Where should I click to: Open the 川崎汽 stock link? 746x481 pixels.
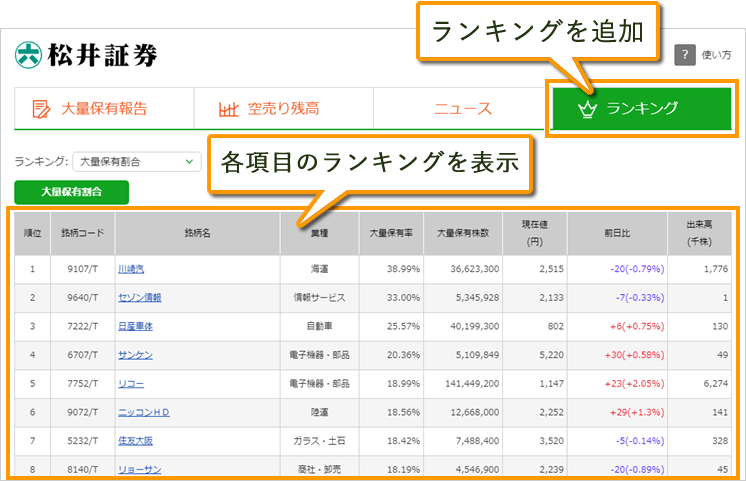pos(131,269)
